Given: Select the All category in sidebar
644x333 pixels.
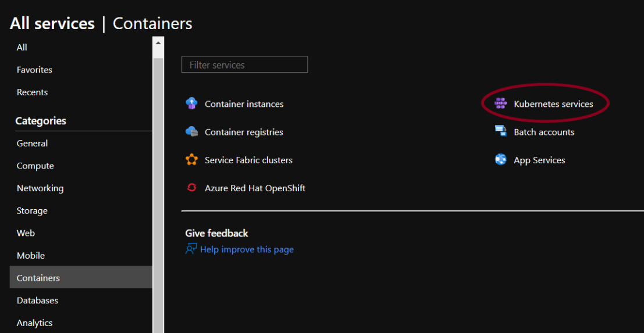Looking at the screenshot, I should (22, 48).
